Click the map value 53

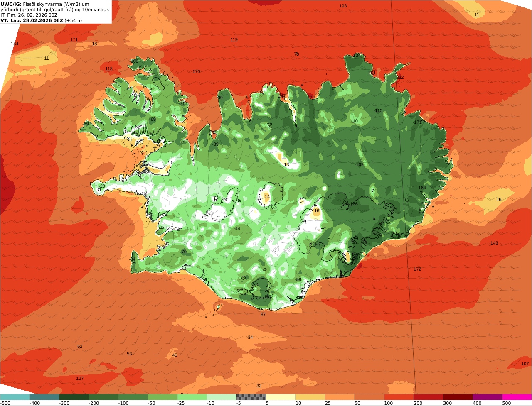pos(129,354)
